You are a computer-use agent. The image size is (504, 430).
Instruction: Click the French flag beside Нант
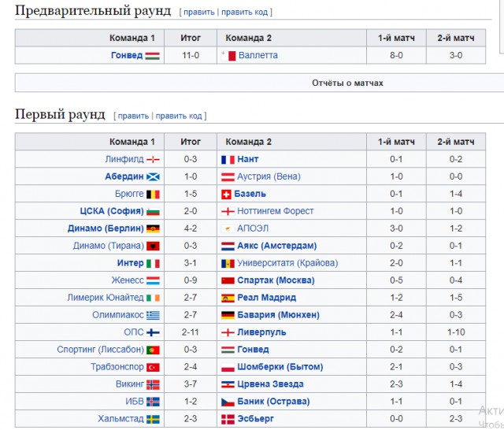(228, 160)
